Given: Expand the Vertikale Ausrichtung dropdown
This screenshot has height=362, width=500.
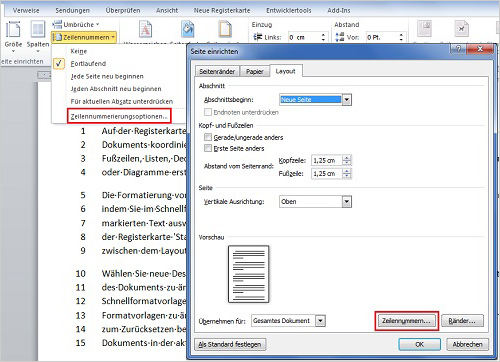Looking at the screenshot, I should [347, 201].
